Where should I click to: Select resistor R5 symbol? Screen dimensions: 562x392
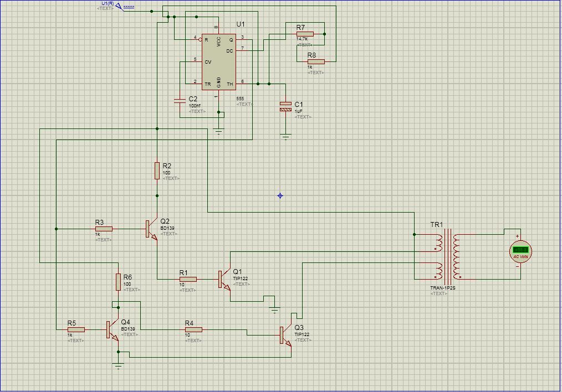point(76,329)
